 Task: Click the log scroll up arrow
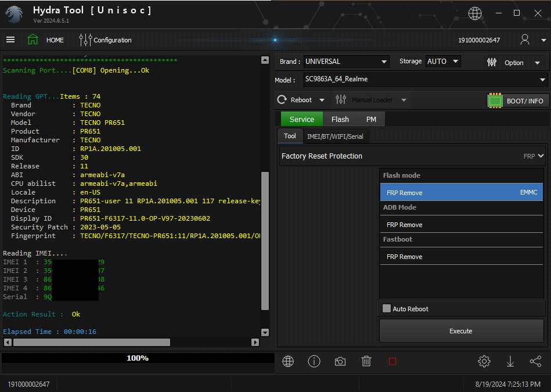tap(265, 60)
